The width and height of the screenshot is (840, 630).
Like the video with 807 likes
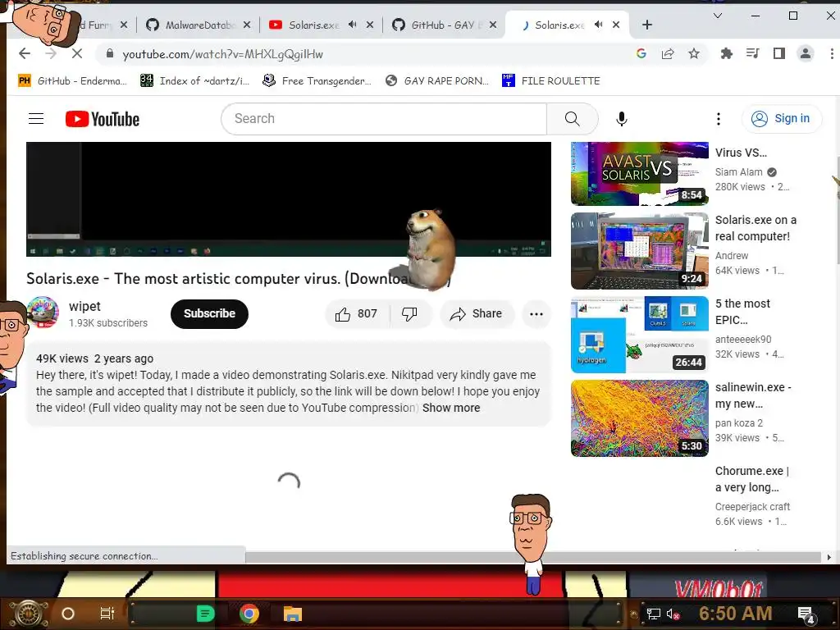click(357, 314)
